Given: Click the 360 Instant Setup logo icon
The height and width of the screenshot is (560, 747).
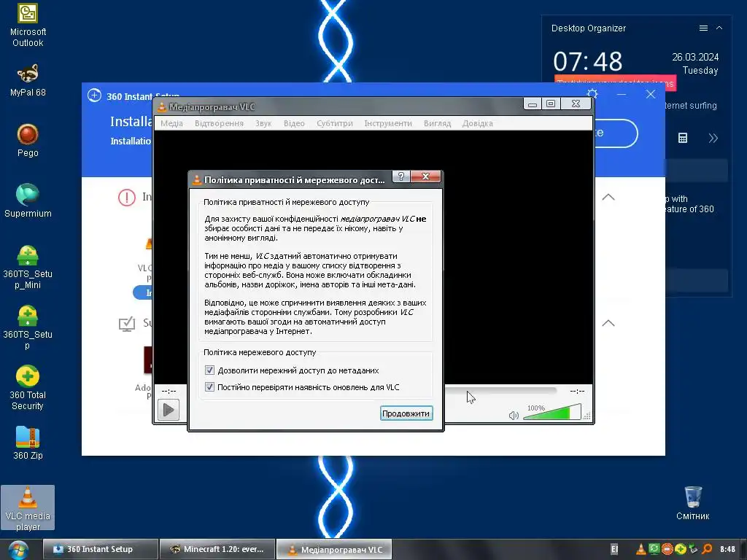Looking at the screenshot, I should click(94, 96).
